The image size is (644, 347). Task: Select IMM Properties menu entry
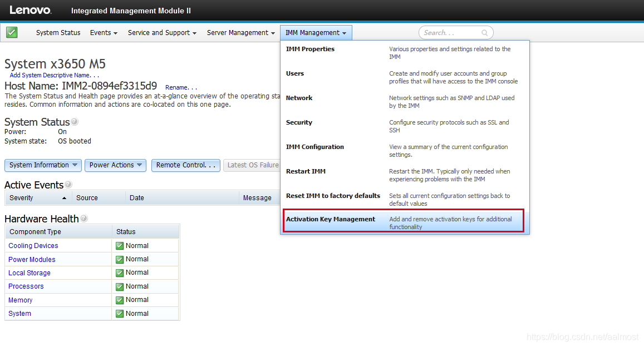tap(310, 49)
